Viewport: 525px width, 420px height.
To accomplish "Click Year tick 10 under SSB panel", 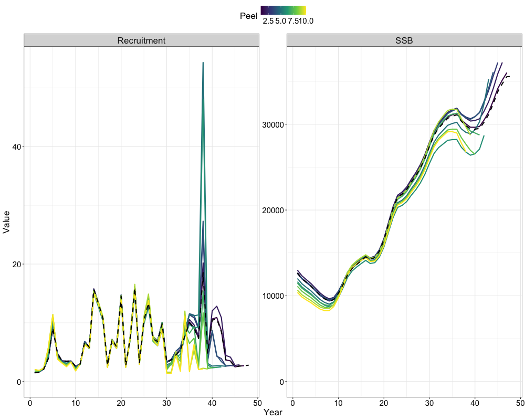I will click(339, 403).
